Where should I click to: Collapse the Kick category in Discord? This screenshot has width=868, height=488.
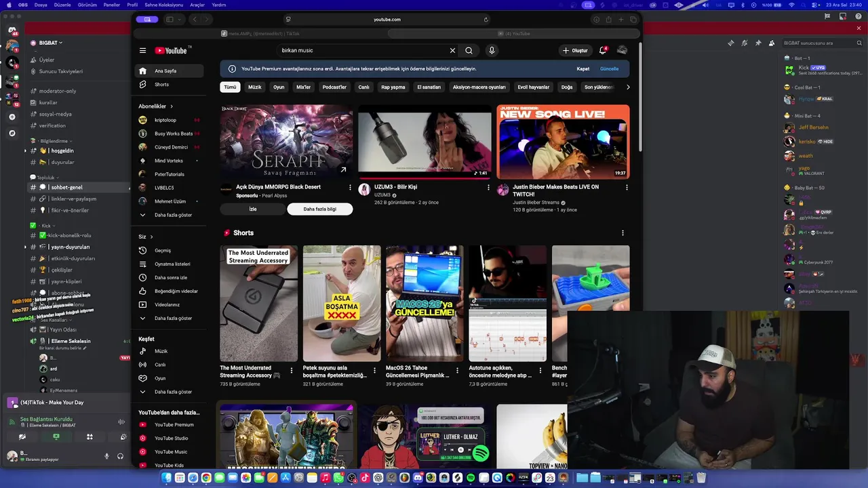(43, 226)
